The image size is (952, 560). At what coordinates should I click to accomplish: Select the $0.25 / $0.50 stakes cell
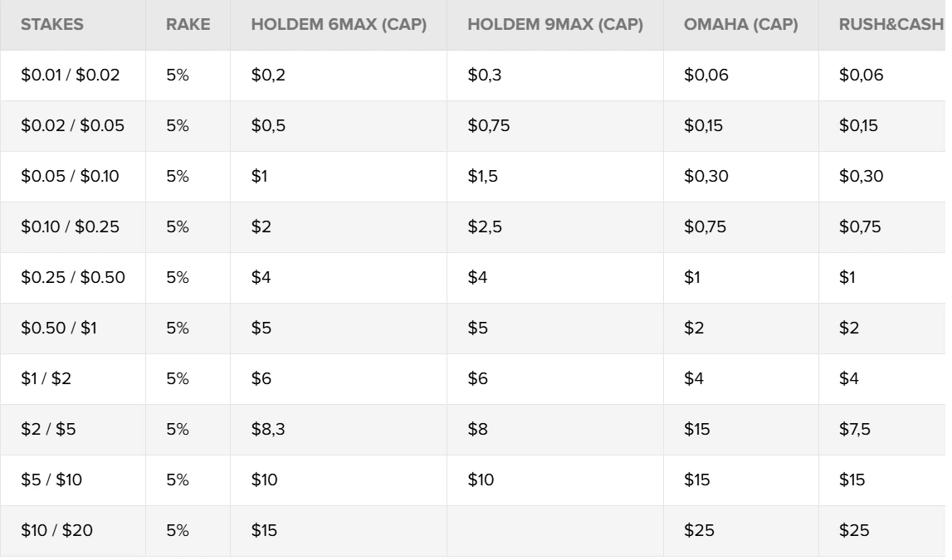tap(73, 278)
